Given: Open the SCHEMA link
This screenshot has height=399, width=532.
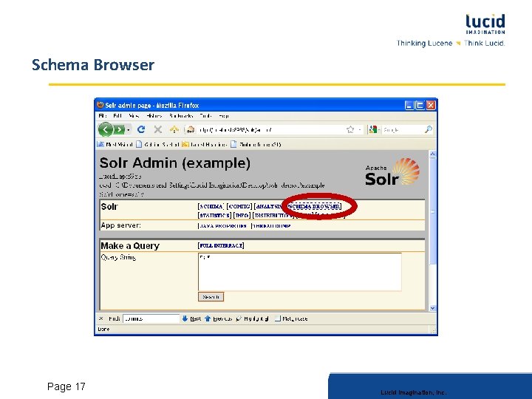Looking at the screenshot, I should coord(211,206).
